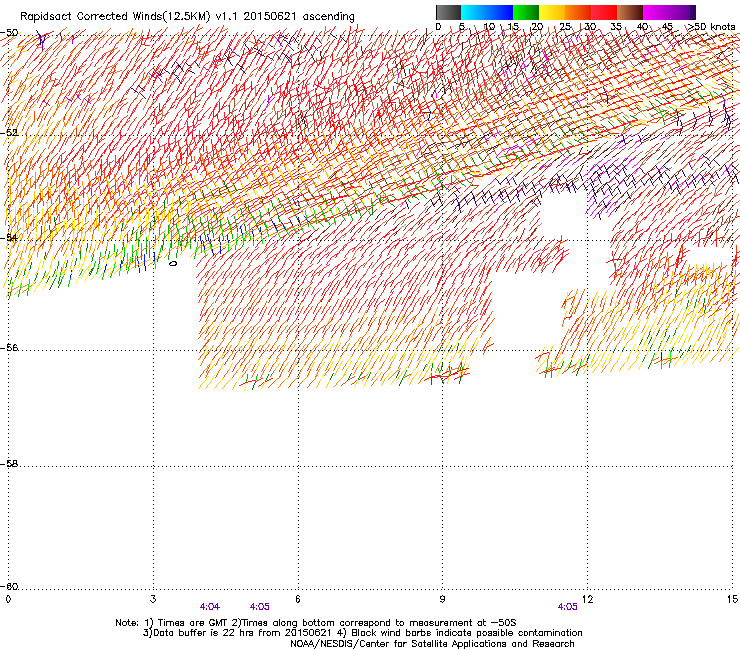Viewport: 740px width, 650px height.
Task: Click the cyan 5-10 knots legend swatch
Action: point(474,12)
